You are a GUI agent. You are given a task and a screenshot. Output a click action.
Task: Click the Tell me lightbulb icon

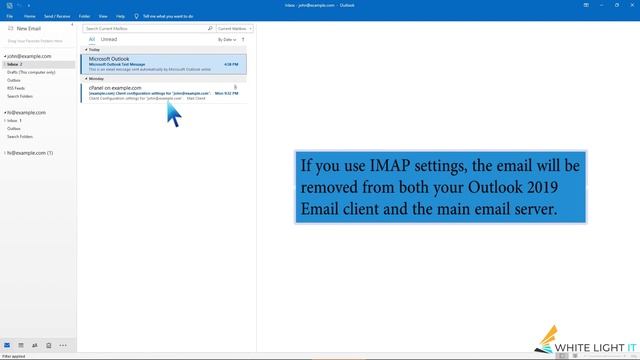tap(136, 16)
